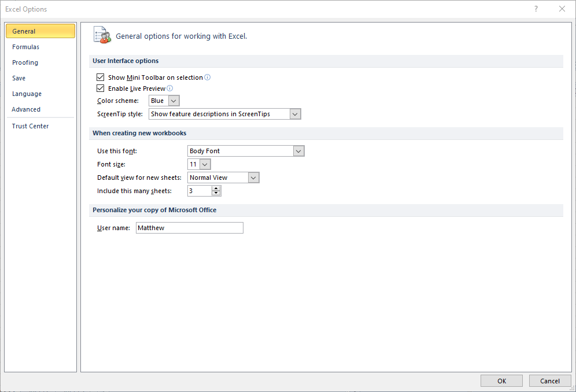
Task: Click info icon beside Show Mini Toolbar
Action: click(x=208, y=77)
